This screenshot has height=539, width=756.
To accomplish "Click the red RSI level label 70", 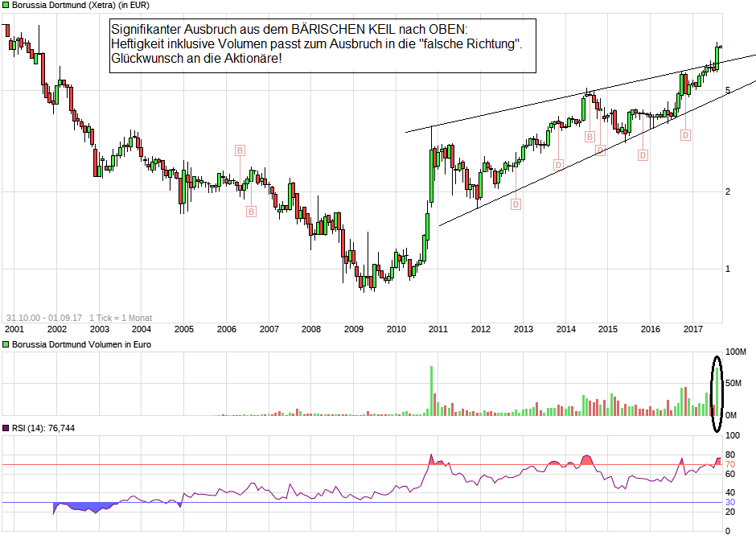I will pyautogui.click(x=730, y=465).
